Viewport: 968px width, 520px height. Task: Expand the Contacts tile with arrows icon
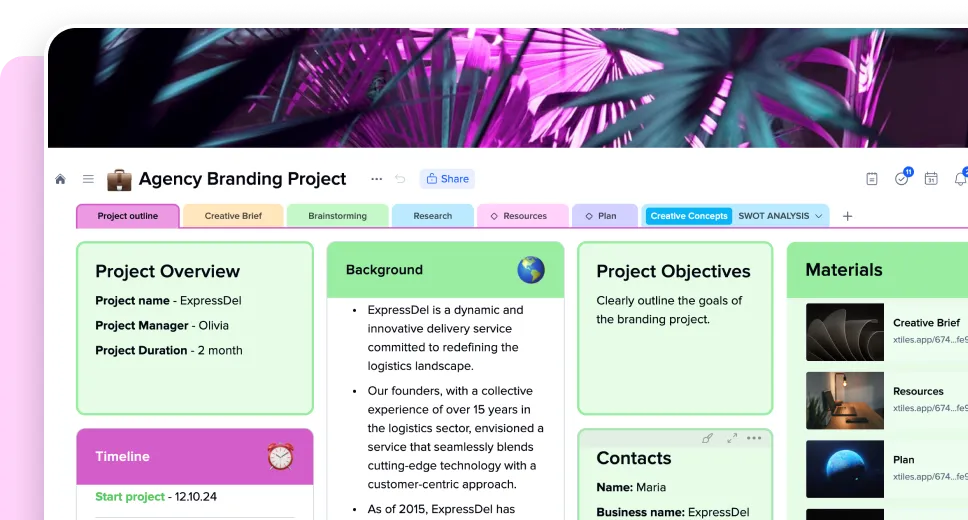pos(732,438)
